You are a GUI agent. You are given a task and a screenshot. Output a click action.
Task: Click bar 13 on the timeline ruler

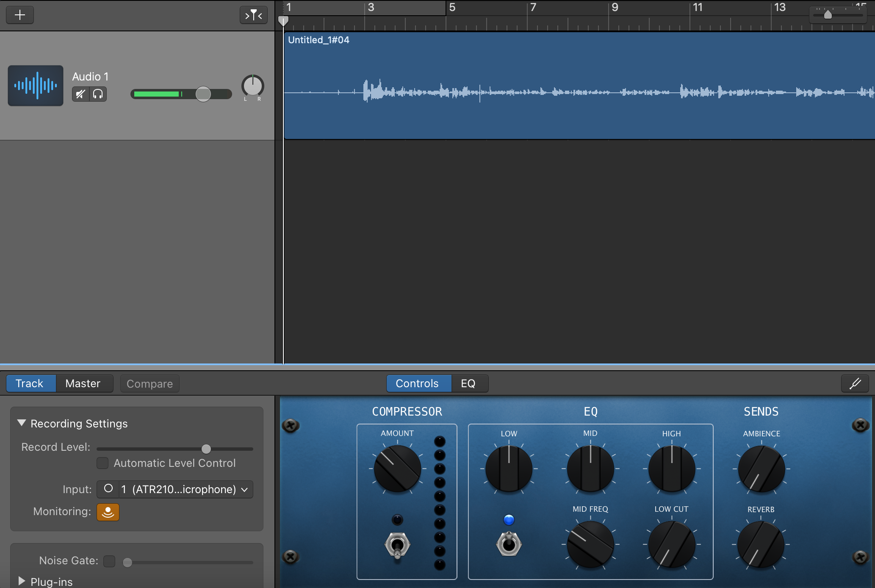[x=780, y=8]
